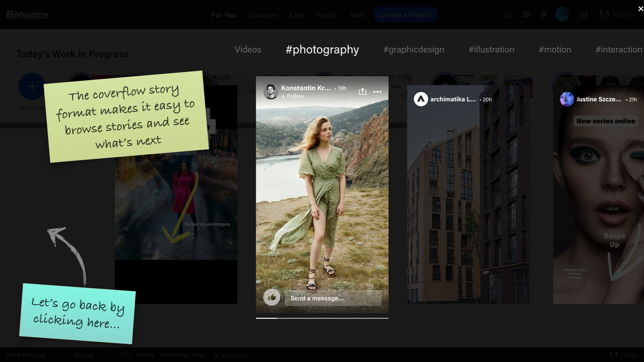Open the English language dropdown

point(87,355)
